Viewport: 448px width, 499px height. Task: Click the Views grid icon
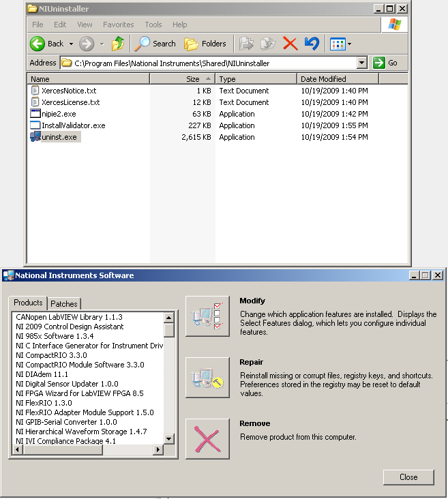338,44
